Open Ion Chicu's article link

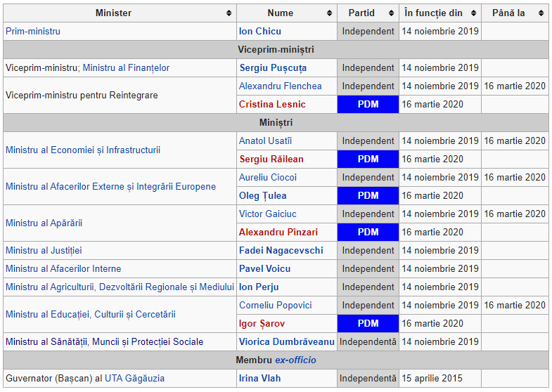coord(260,32)
